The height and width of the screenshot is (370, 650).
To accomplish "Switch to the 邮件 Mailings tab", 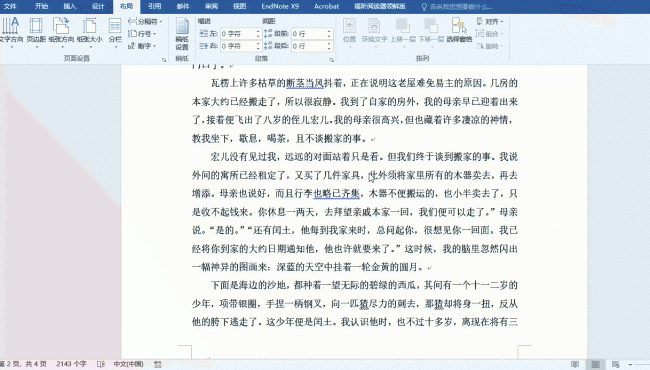I will [183, 6].
